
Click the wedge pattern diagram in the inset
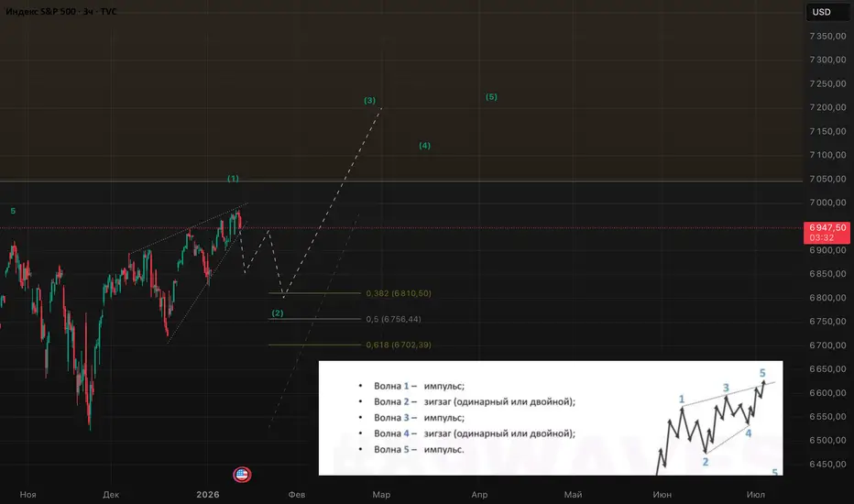pos(717,421)
